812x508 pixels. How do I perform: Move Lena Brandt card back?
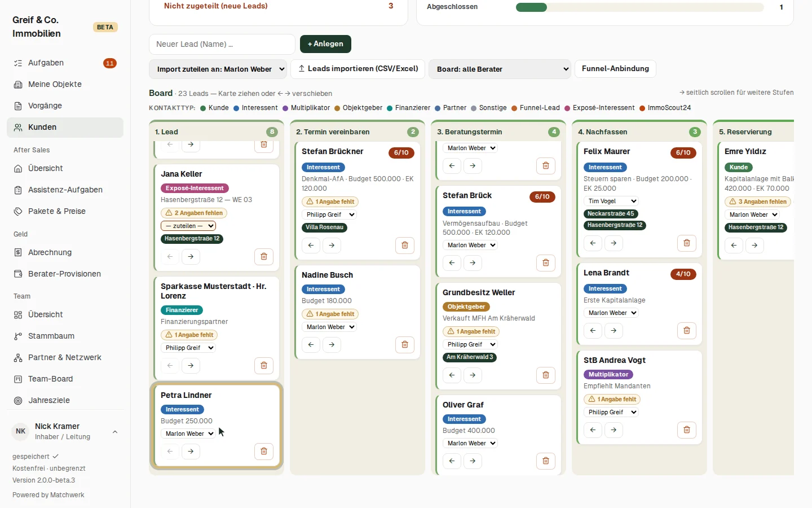click(593, 330)
